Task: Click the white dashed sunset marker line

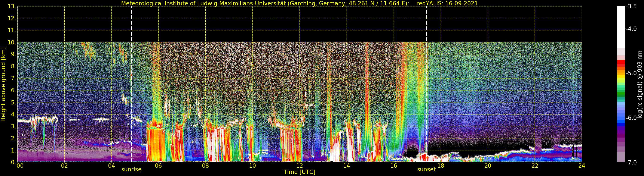Action: pyautogui.click(x=426, y=84)
